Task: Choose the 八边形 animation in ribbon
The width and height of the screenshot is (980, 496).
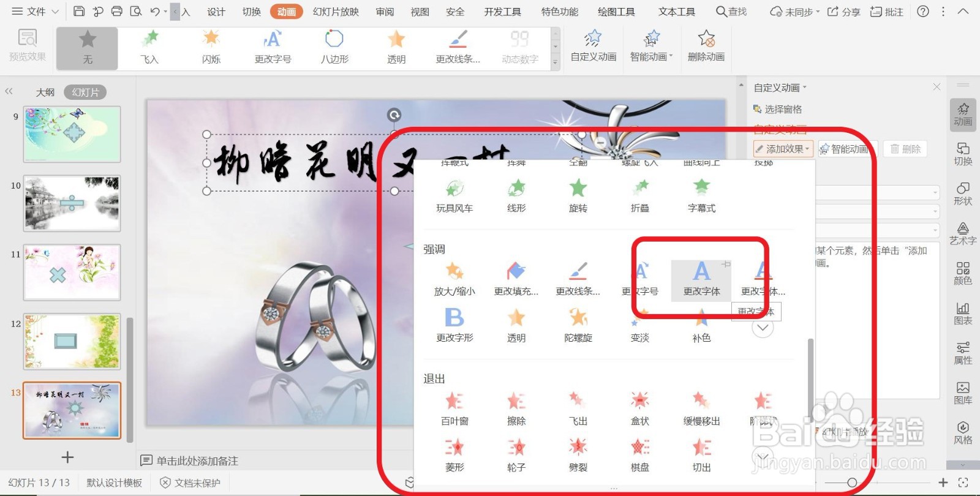Action: click(x=334, y=48)
